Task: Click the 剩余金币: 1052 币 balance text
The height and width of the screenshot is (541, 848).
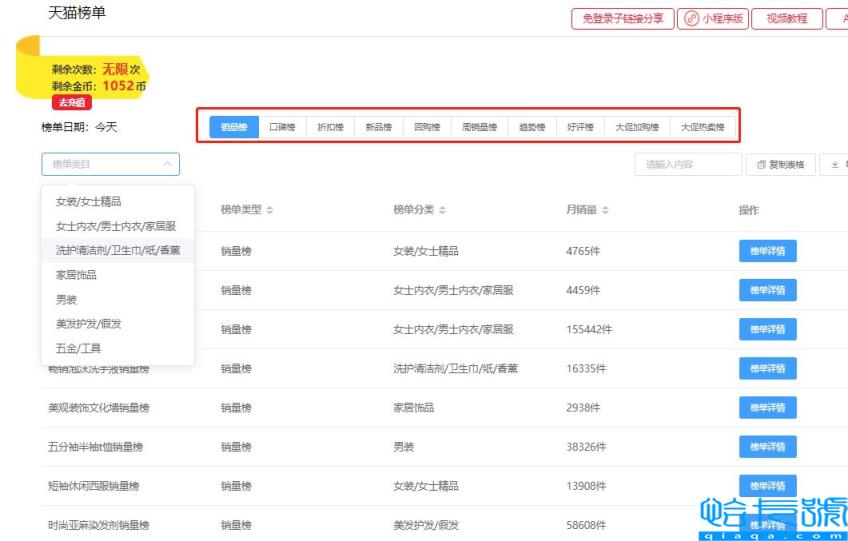Action: 99,85
